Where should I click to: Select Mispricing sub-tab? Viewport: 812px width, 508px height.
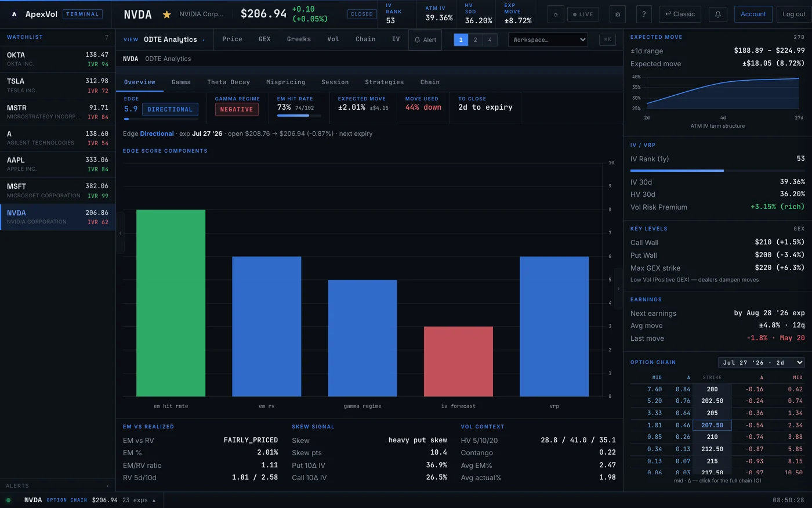pyautogui.click(x=285, y=82)
